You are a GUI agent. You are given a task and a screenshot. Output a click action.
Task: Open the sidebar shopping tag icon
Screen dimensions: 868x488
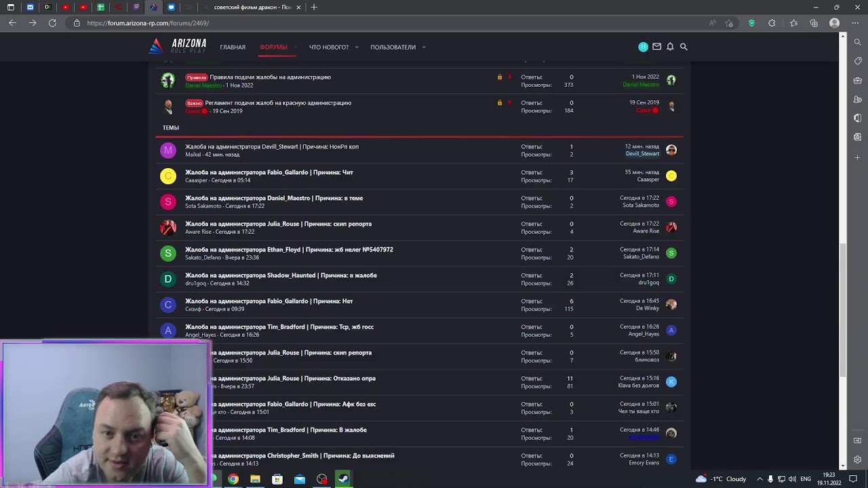(x=858, y=61)
